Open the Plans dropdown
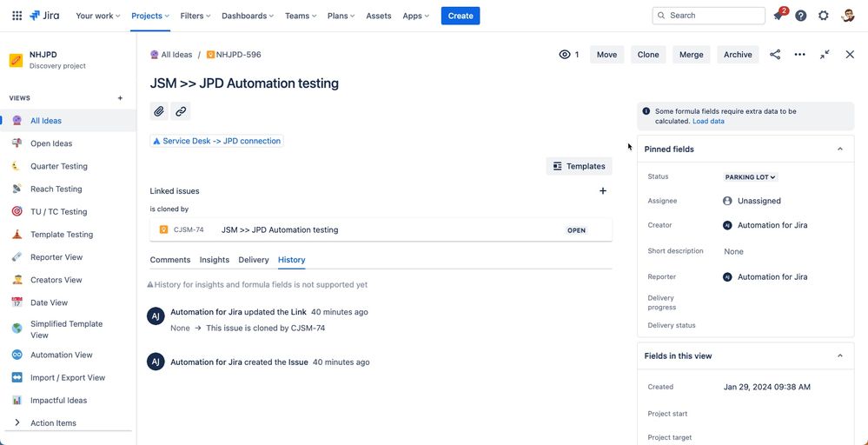The height and width of the screenshot is (445, 868). point(341,16)
